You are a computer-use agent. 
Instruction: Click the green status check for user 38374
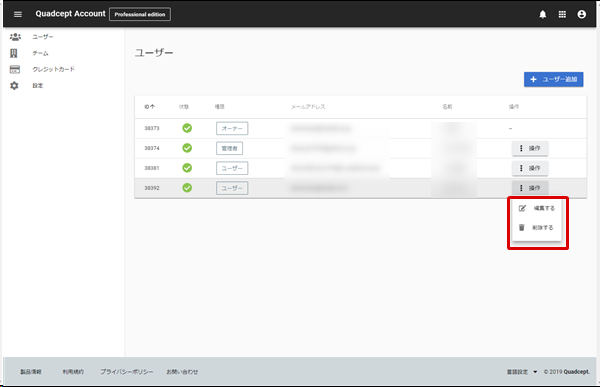pyautogui.click(x=187, y=148)
